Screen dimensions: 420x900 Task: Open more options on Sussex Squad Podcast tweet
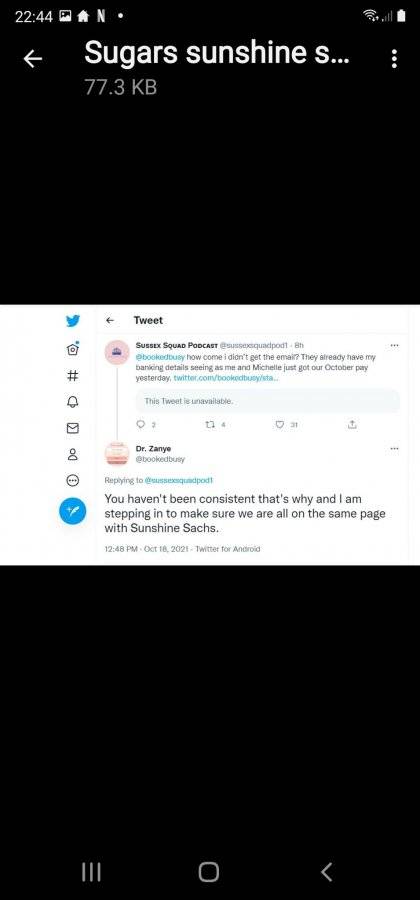pos(394,346)
